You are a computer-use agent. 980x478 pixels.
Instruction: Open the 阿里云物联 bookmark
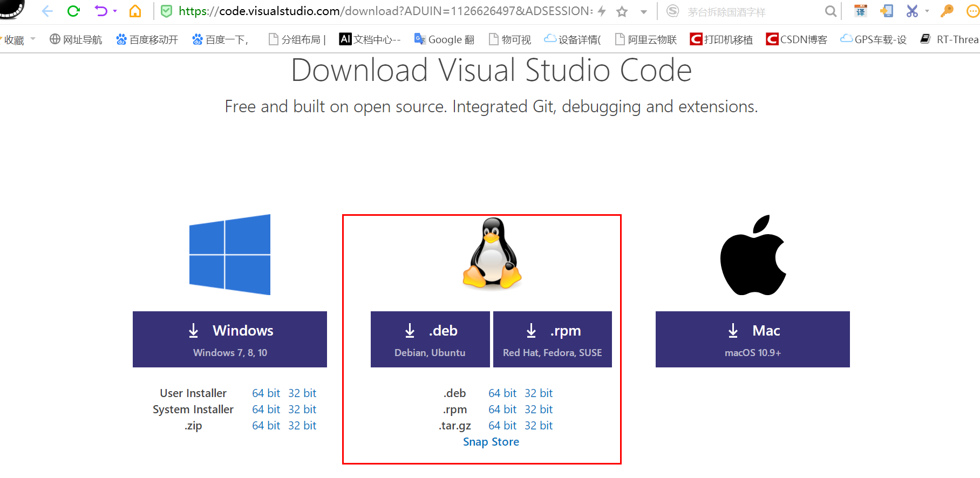click(x=646, y=39)
